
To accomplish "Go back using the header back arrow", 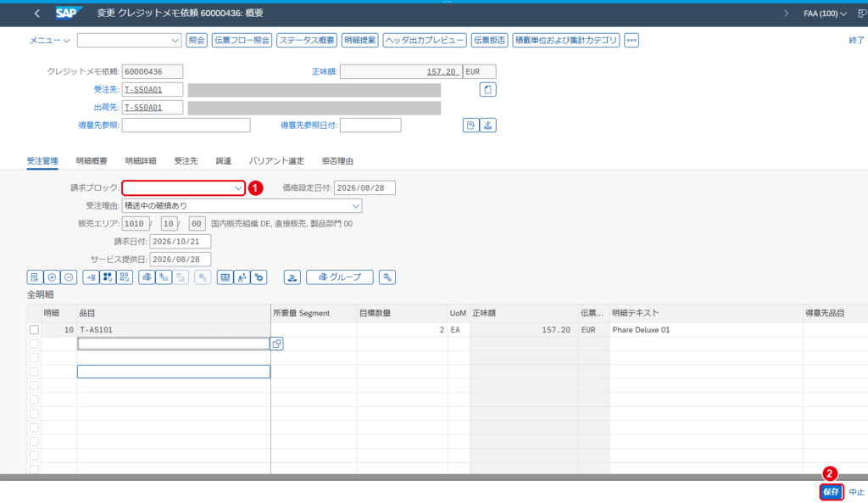I will [x=36, y=14].
